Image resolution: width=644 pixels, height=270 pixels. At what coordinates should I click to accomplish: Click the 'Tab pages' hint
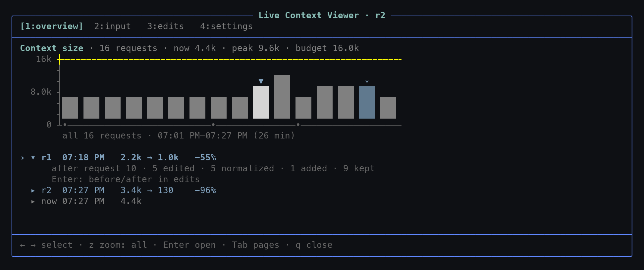pyautogui.click(x=256, y=245)
